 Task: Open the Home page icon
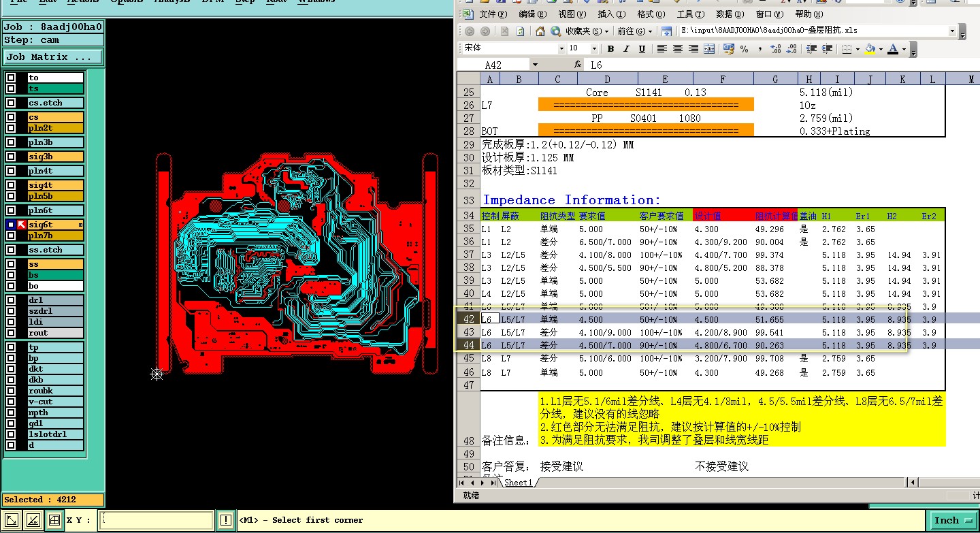click(x=540, y=31)
